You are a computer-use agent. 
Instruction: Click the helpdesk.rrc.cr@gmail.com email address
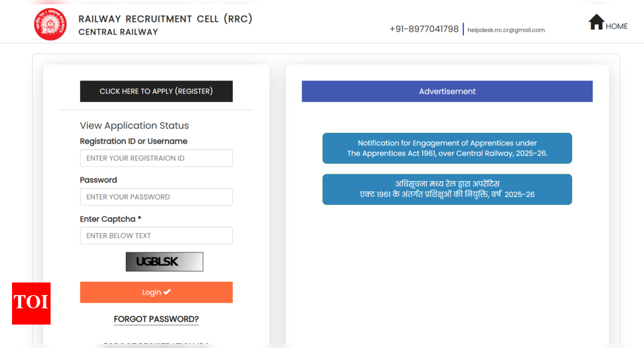[506, 30]
